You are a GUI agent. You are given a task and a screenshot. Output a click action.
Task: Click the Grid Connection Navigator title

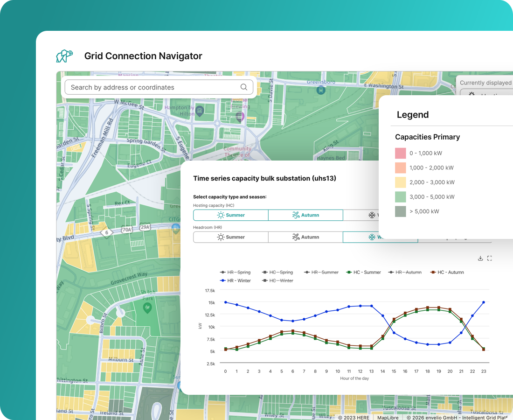pos(143,56)
